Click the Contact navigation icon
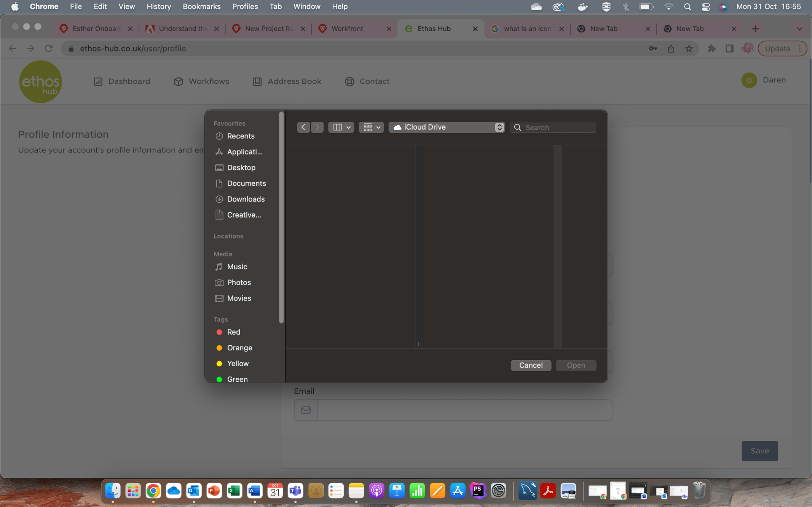Screen dimensions: 812x507 (x=349, y=81)
